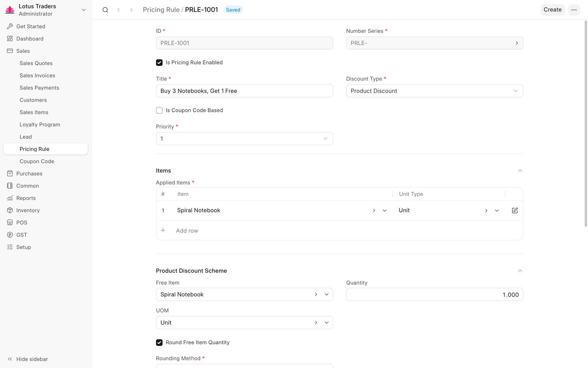This screenshot has height=368, width=588.
Task: Open Dashboard in the sidebar
Action: click(46, 39)
